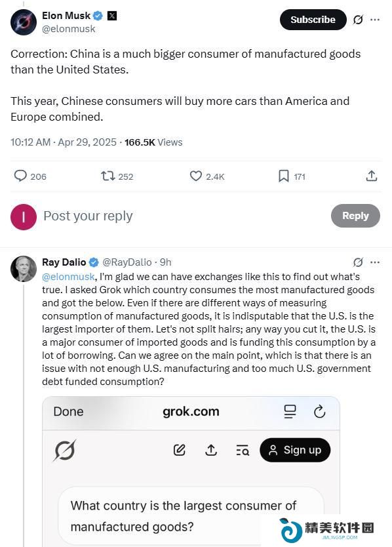Viewport: 392px width, 547px height.
Task: Follow the @elonmusk mention link
Action: click(68, 277)
